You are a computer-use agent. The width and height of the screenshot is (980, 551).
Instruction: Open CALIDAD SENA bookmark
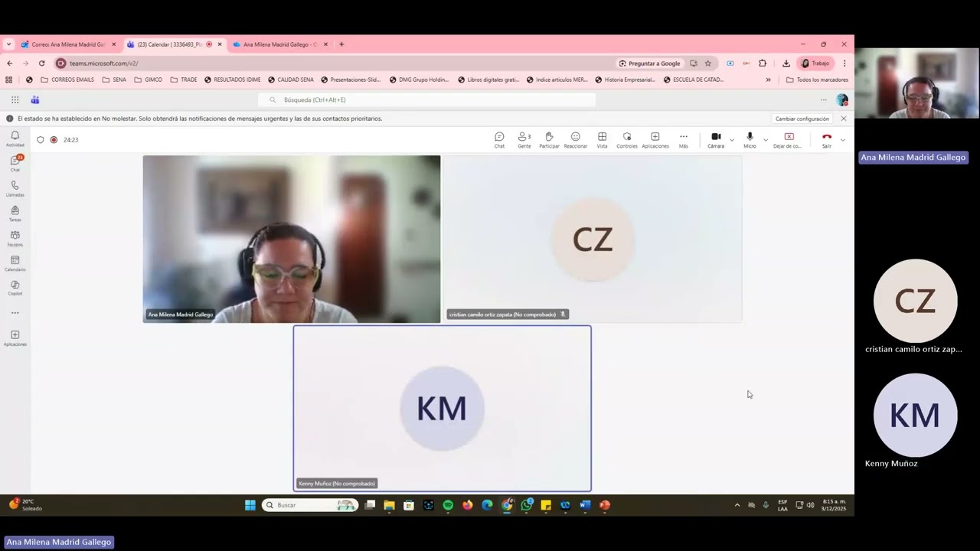tap(291, 80)
